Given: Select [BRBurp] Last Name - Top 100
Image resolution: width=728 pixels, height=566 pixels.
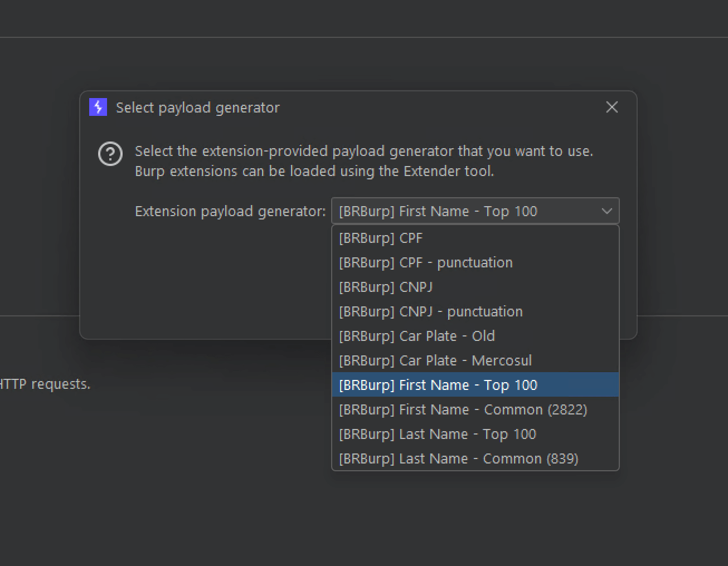Looking at the screenshot, I should click(x=475, y=434).
